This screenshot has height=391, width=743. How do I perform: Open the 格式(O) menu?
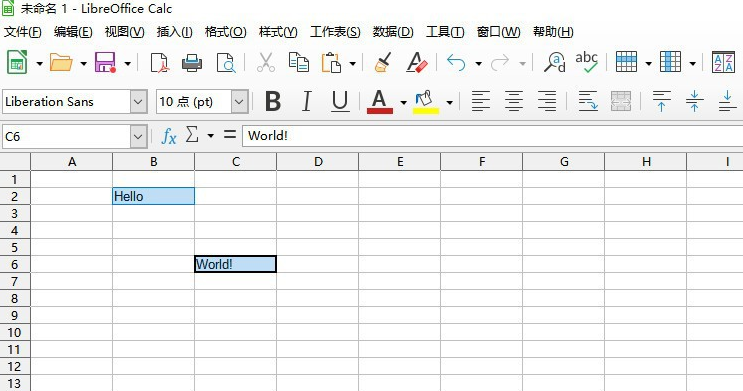(226, 32)
